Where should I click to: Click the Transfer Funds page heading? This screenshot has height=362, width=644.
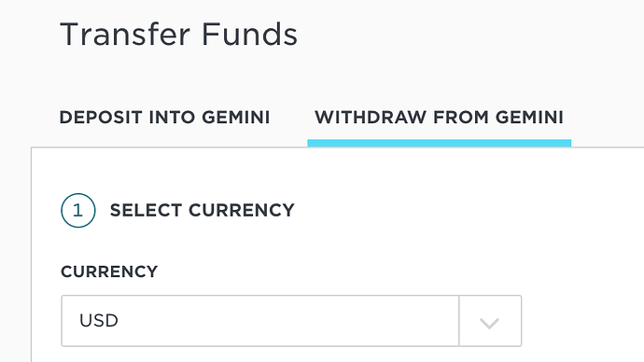click(x=178, y=35)
